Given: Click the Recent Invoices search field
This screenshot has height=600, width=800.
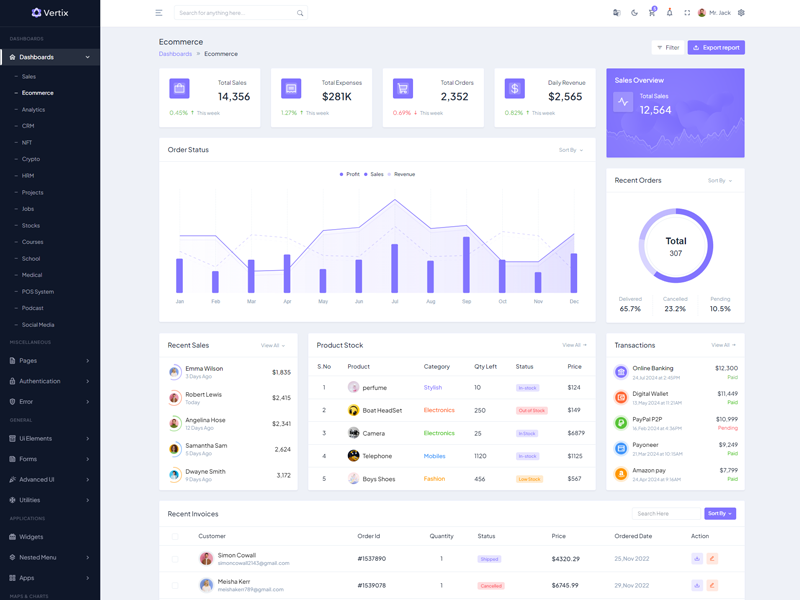Looking at the screenshot, I should tap(667, 513).
